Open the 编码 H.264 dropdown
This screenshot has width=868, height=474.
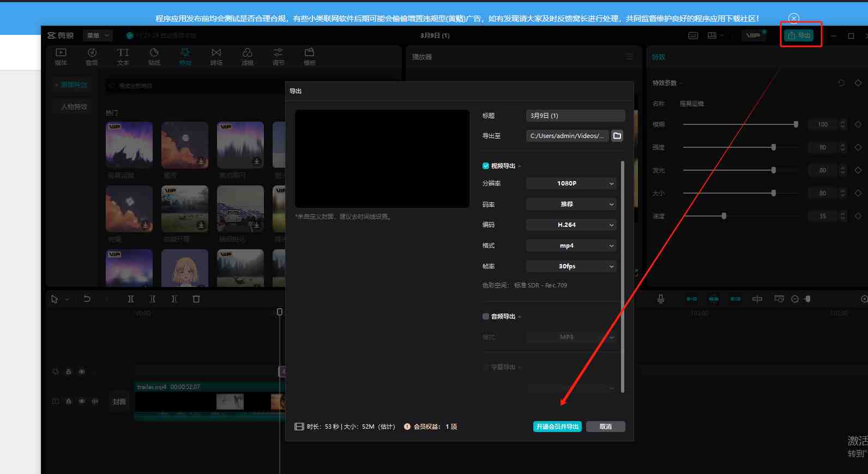571,225
